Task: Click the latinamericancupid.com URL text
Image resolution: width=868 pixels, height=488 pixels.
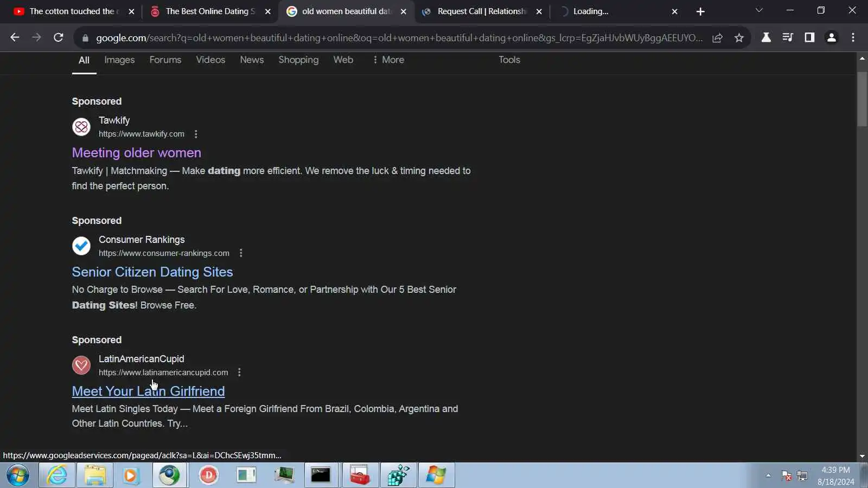Action: point(163,373)
